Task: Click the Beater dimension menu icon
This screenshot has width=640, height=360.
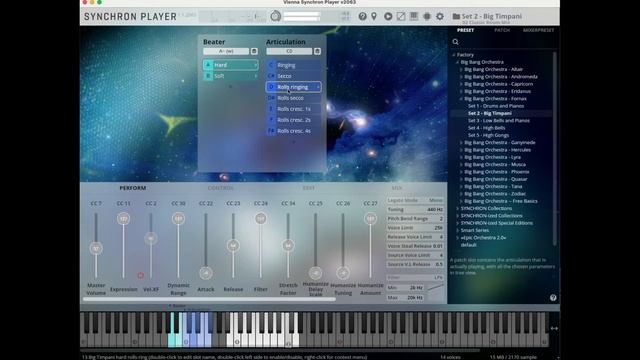Action: (x=254, y=51)
